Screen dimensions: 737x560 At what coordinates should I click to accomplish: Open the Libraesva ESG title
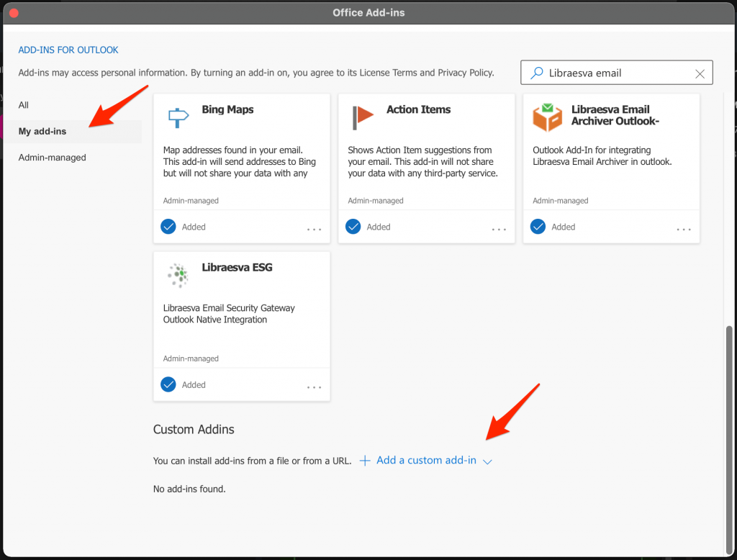click(237, 268)
